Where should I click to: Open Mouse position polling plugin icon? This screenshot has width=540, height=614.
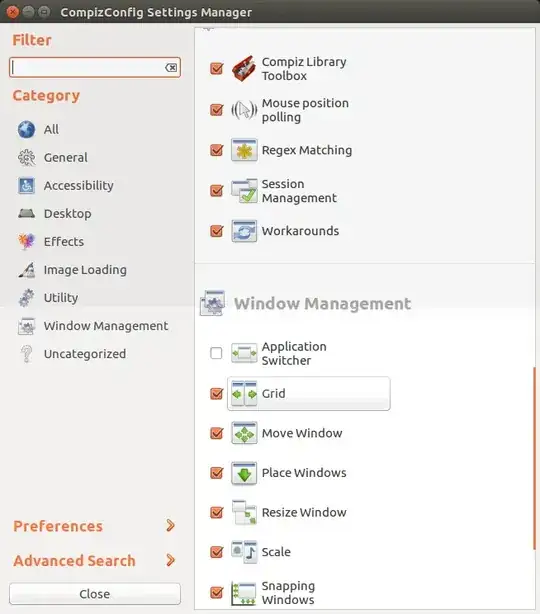(x=244, y=110)
